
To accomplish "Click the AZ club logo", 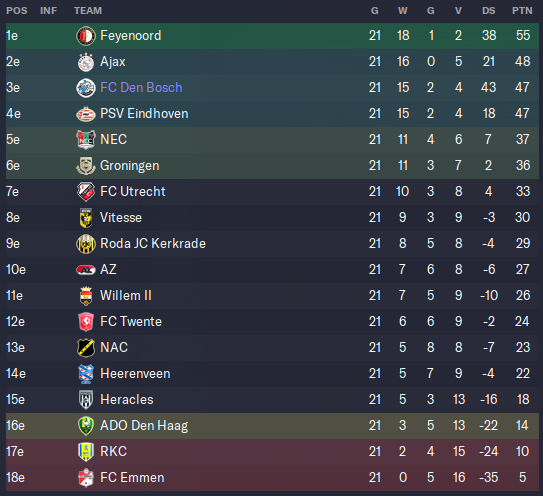I will (86, 270).
